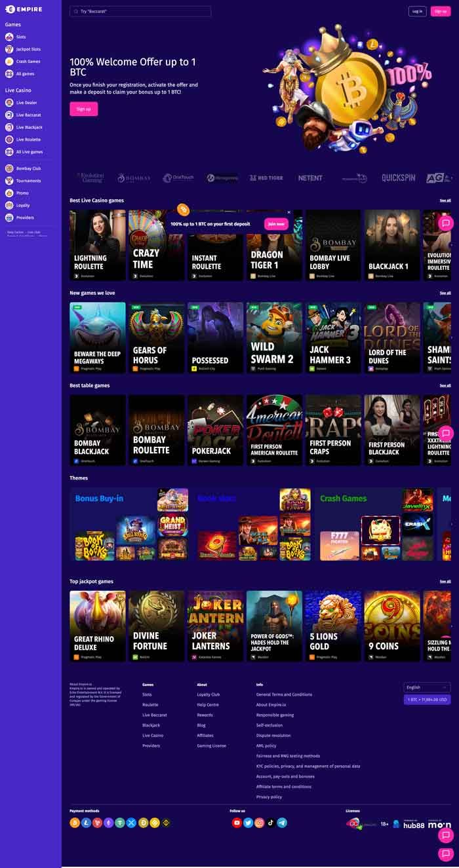Open the TikTok social link
Image resolution: width=459 pixels, height=868 pixels.
(x=271, y=823)
